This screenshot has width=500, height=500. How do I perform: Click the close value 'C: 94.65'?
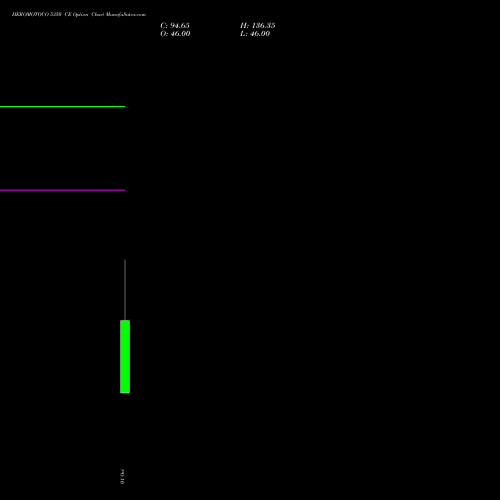(175, 26)
